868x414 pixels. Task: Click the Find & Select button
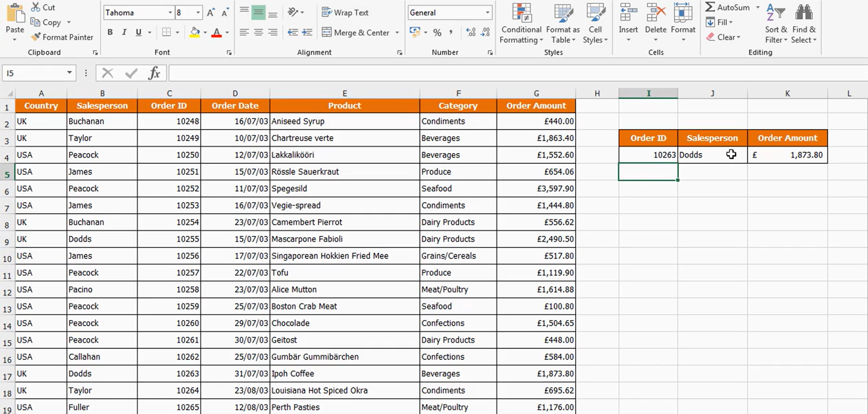[804, 23]
